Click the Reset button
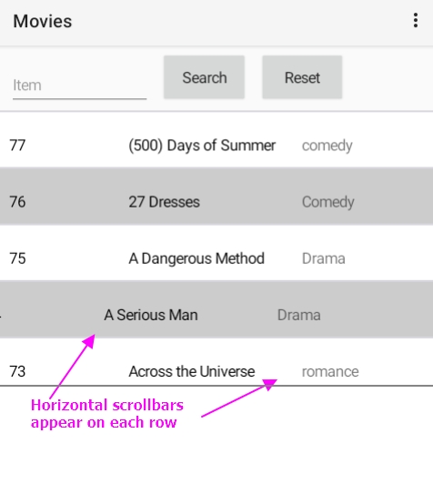 coord(302,77)
